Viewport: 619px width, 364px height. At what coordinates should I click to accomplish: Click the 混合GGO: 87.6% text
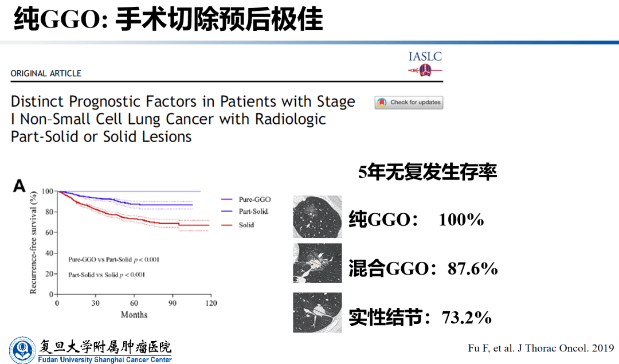click(423, 268)
